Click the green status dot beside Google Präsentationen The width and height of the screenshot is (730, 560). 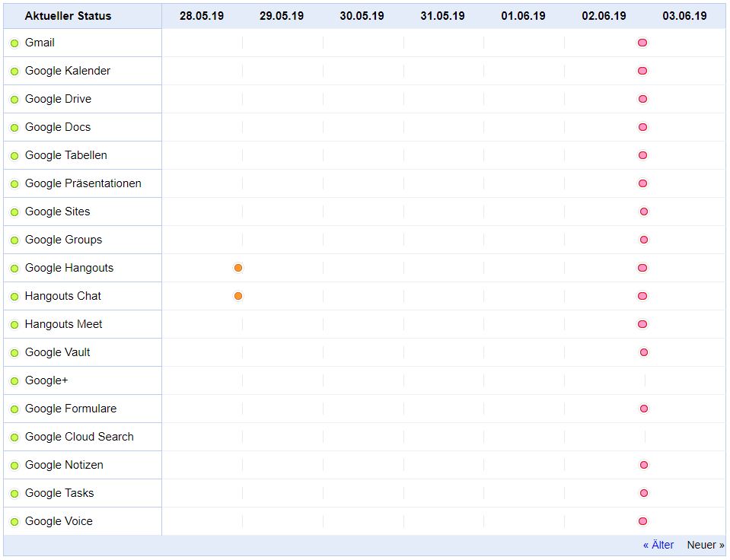(x=14, y=184)
